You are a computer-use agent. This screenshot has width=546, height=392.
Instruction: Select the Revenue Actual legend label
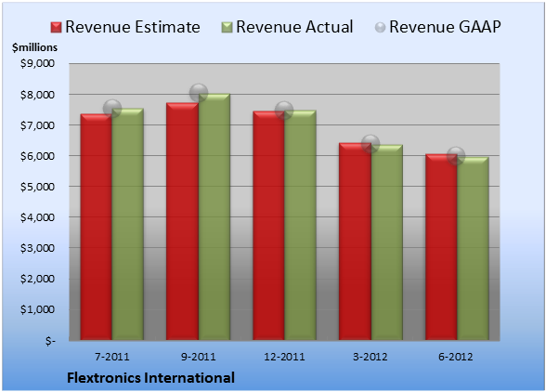[294, 27]
